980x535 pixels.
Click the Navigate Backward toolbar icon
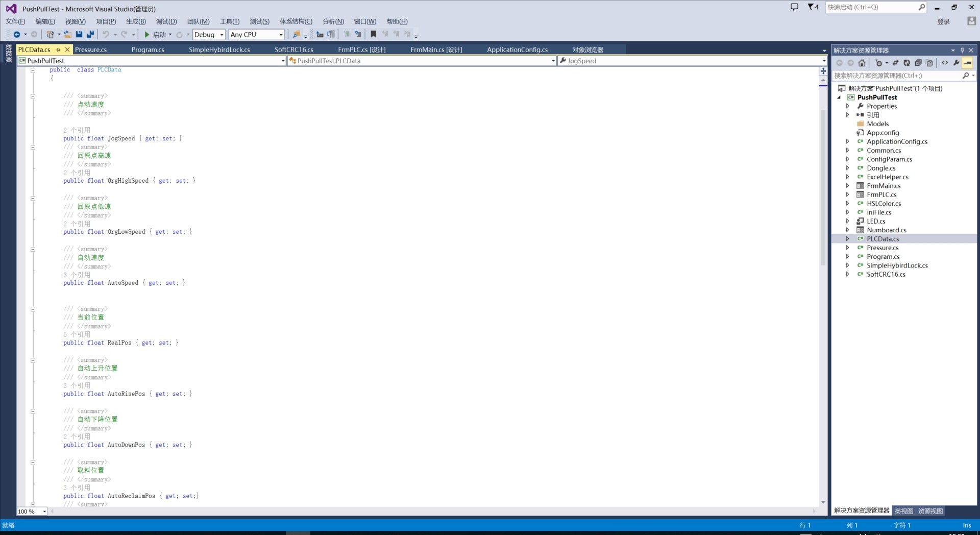17,35
